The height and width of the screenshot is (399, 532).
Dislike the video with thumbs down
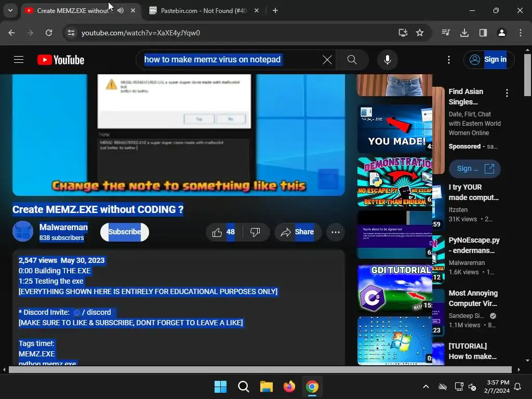coord(255,232)
